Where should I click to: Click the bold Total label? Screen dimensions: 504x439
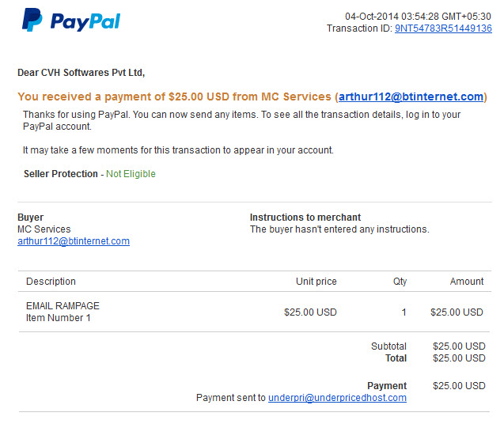(x=395, y=358)
